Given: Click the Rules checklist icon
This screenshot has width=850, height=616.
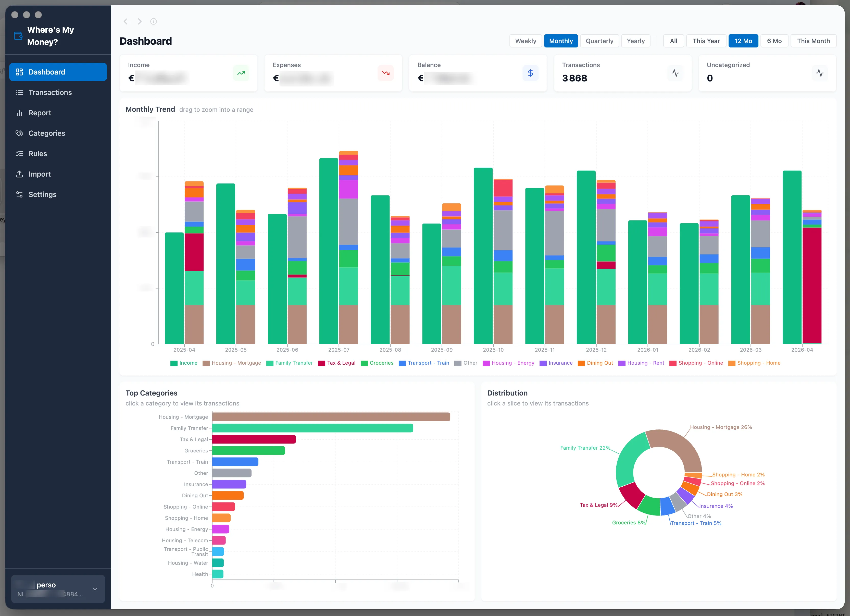Looking at the screenshot, I should click(19, 154).
